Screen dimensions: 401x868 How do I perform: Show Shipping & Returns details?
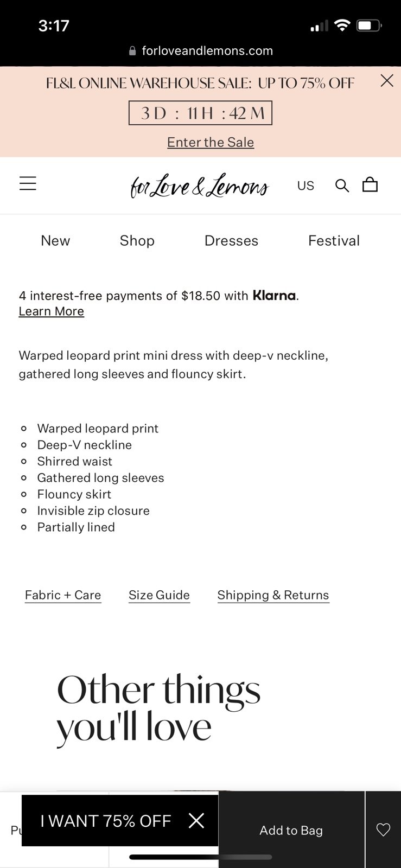[x=273, y=595]
